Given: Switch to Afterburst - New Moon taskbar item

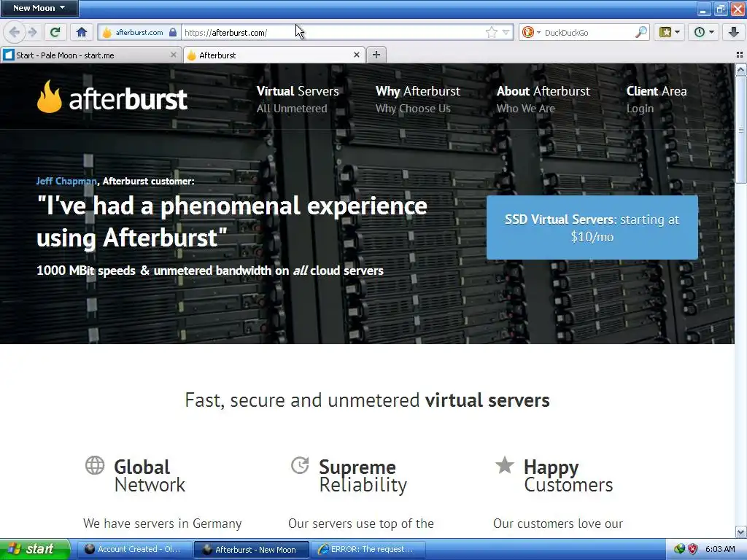Looking at the screenshot, I should pyautogui.click(x=252, y=549).
